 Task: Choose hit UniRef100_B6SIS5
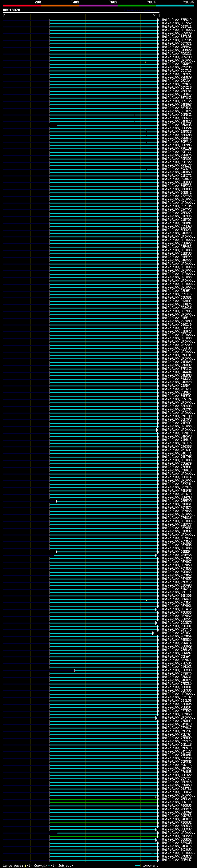(176, 101)
